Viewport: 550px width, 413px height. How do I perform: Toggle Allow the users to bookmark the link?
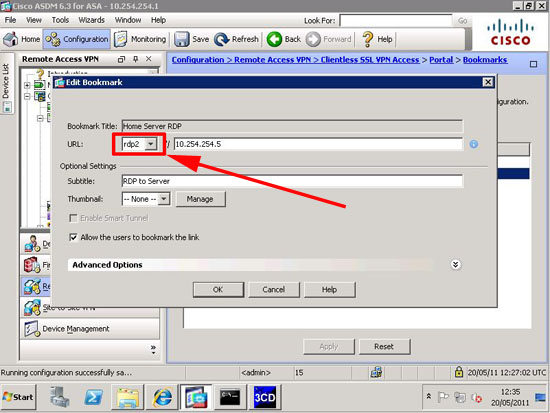click(x=73, y=238)
